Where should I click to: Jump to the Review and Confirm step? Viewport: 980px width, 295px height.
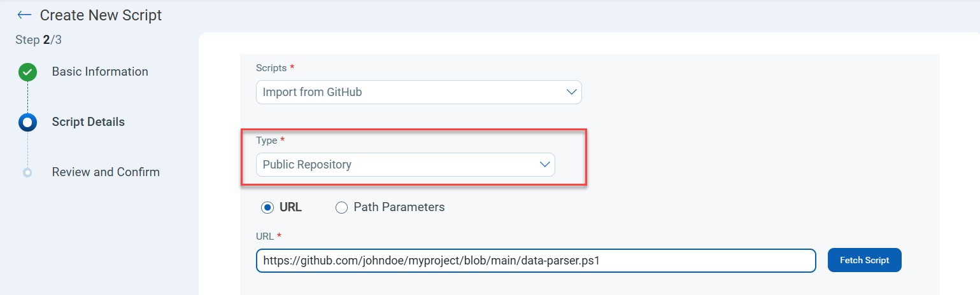[106, 172]
